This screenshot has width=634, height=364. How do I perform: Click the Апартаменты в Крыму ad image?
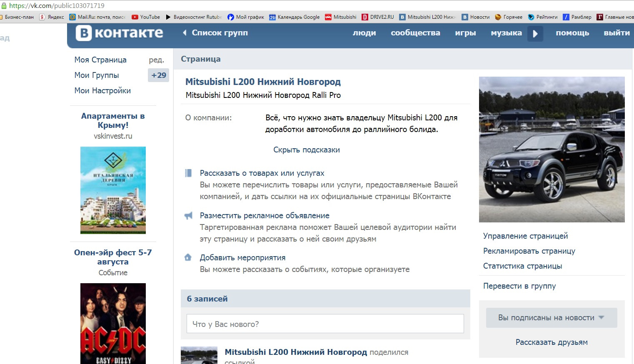point(113,190)
